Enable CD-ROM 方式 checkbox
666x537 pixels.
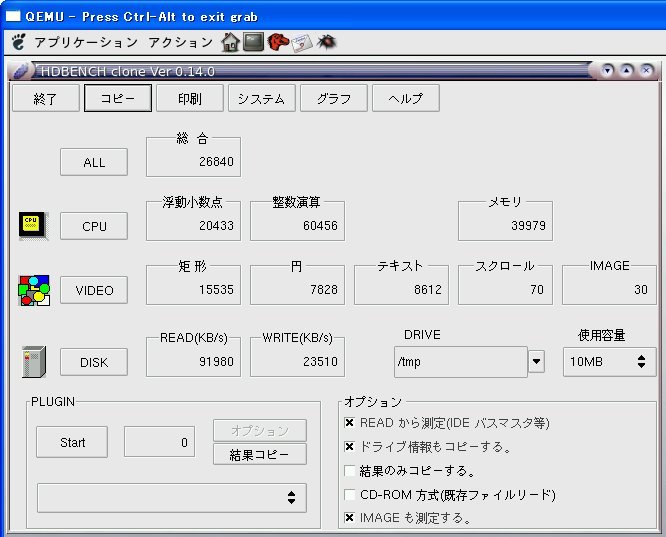coord(349,495)
